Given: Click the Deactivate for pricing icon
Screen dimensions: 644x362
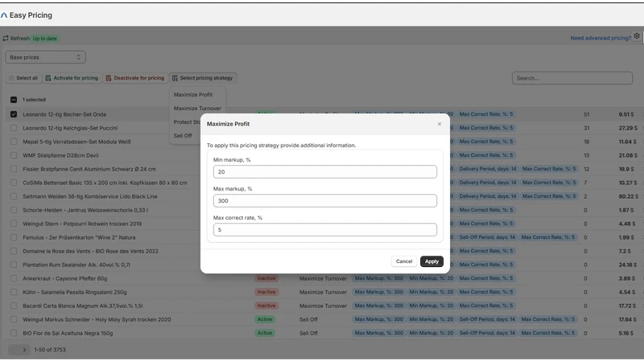Looking at the screenshot, I should 109,78.
